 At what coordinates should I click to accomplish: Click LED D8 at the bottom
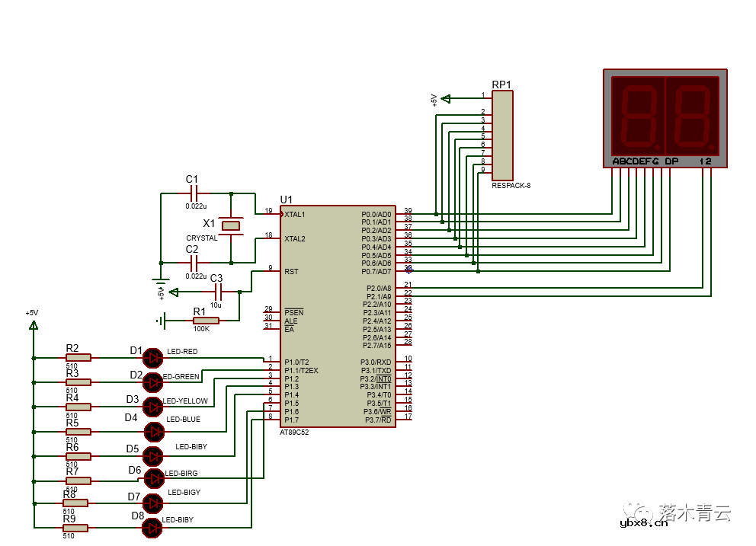154,528
